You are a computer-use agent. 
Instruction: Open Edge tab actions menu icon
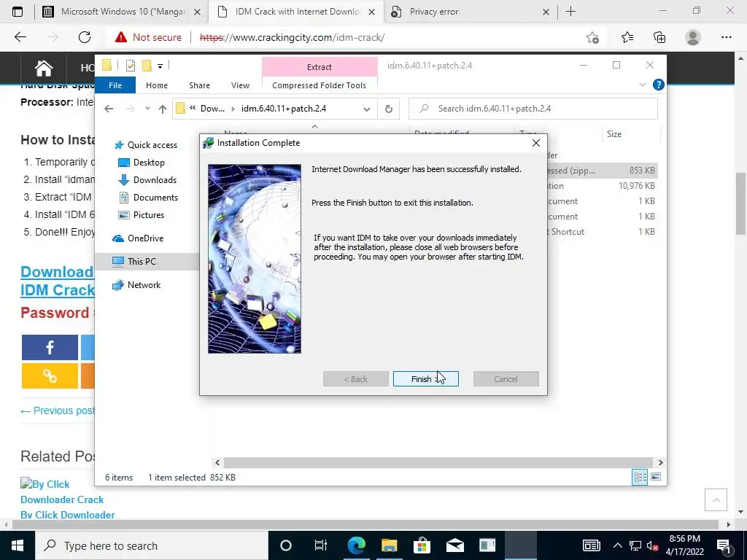coord(18,12)
